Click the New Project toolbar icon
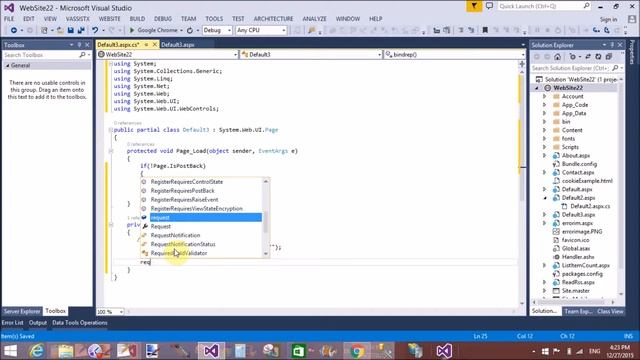640x360 pixels. (x=44, y=30)
